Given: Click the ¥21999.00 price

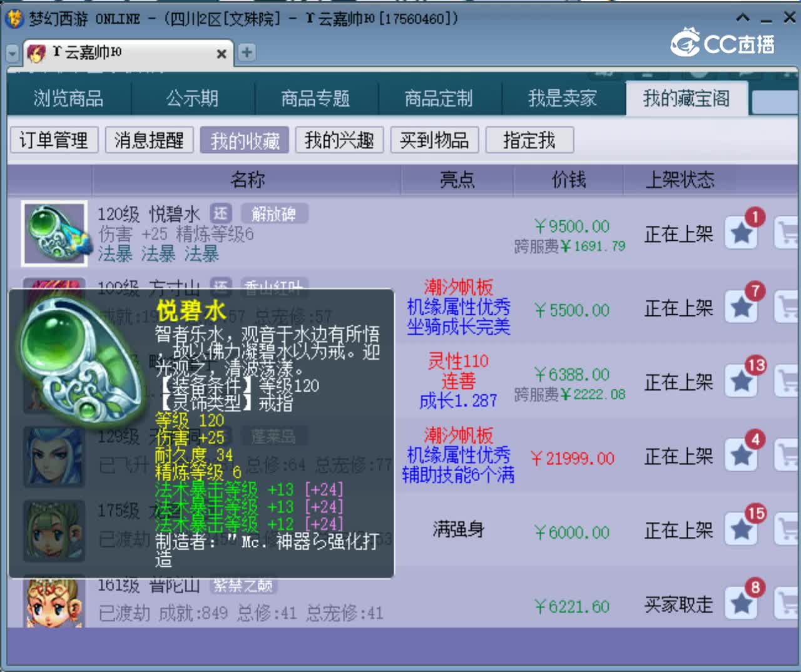Looking at the screenshot, I should tap(573, 459).
